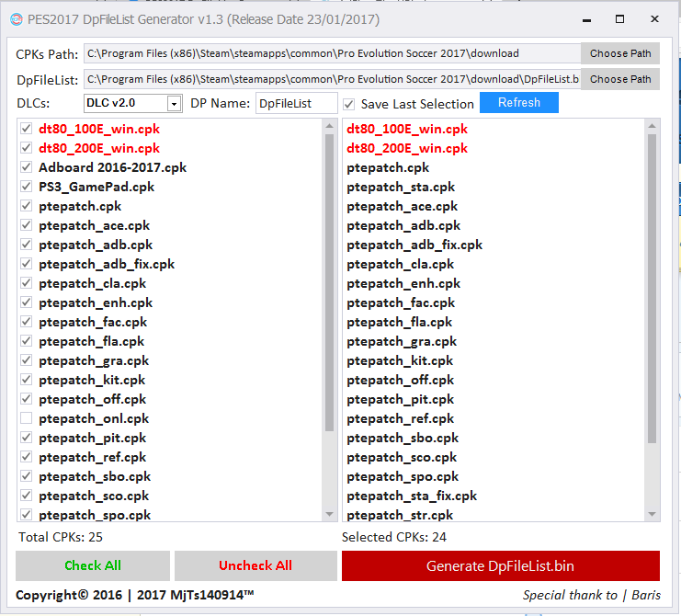
Task: Click the DP Name input field
Action: 296,103
